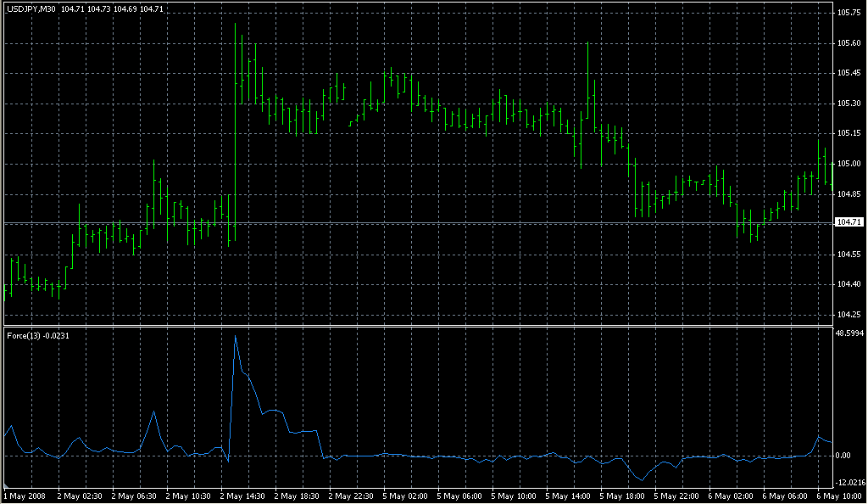
Task: Click the 2 May 02:30 time label
Action: (80, 496)
